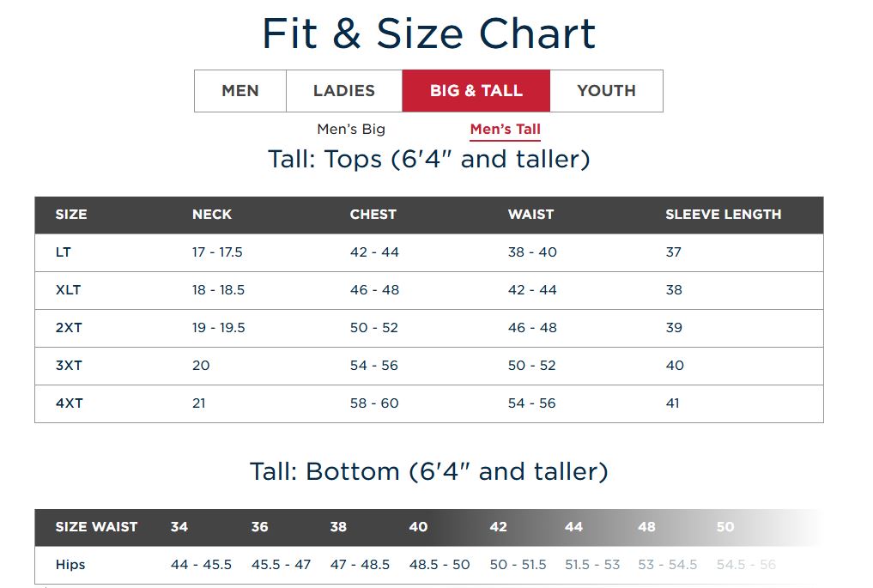Click the Fit & Size Chart title
This screenshot has width=873, height=588.
click(x=428, y=33)
